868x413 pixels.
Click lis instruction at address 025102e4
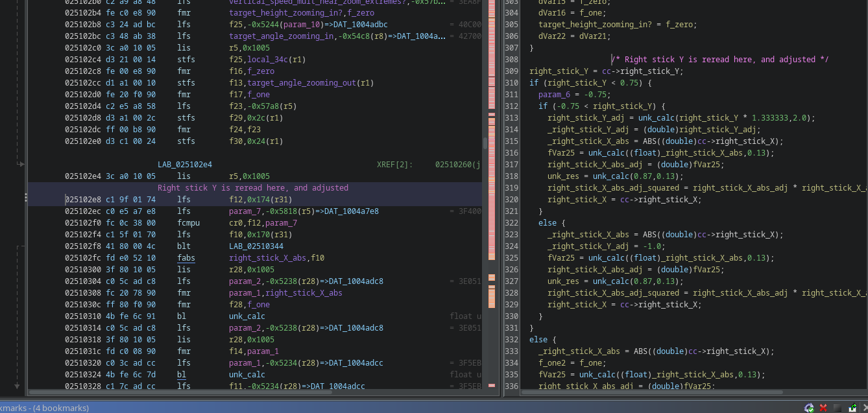(x=184, y=176)
